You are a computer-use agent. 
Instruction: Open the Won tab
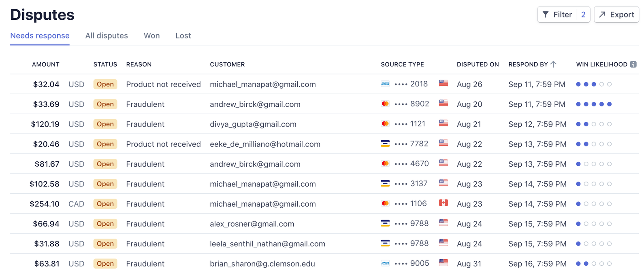click(x=152, y=36)
